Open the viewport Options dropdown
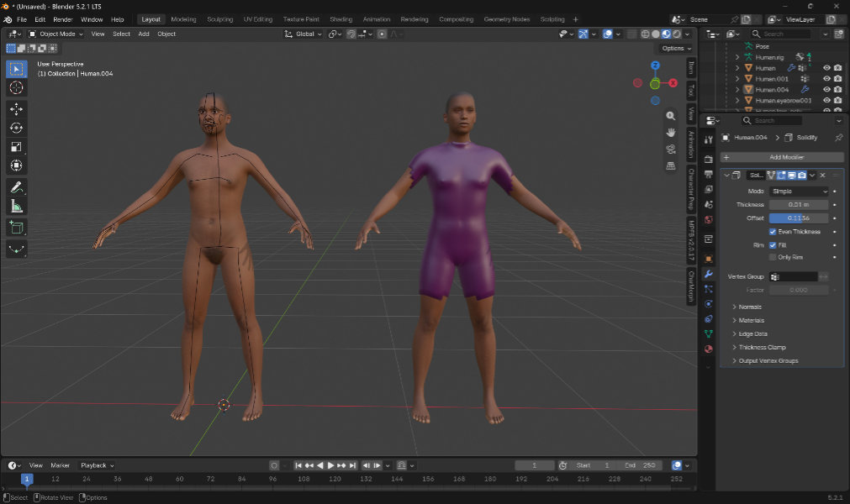This screenshot has height=504, width=850. (x=676, y=49)
